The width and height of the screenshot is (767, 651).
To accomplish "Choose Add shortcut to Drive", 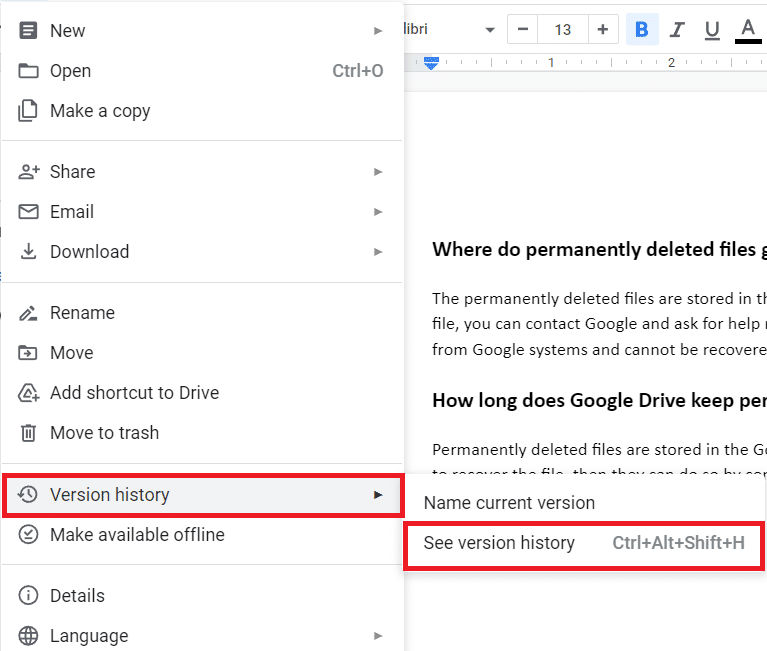I will point(203,393).
